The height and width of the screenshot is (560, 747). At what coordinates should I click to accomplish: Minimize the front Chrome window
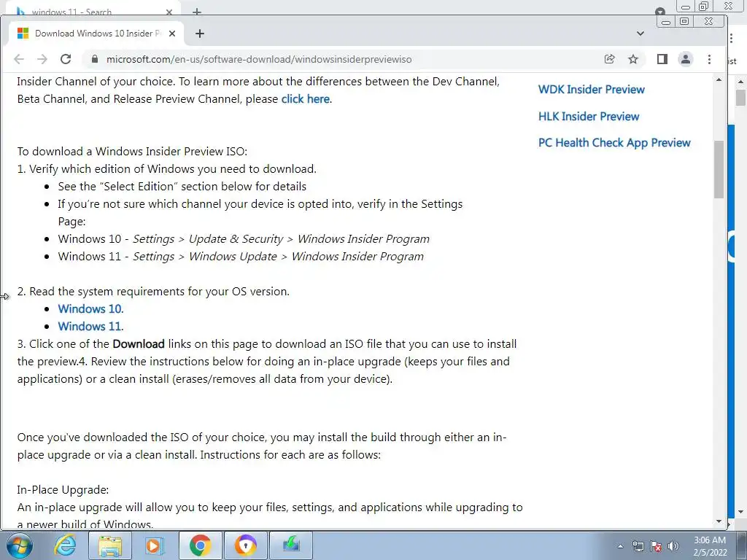click(x=666, y=21)
